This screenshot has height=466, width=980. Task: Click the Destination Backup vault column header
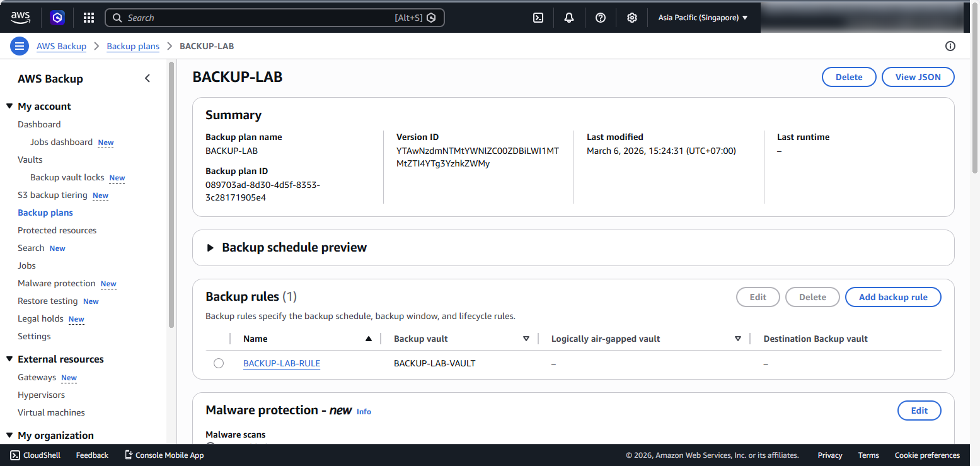[x=816, y=339]
